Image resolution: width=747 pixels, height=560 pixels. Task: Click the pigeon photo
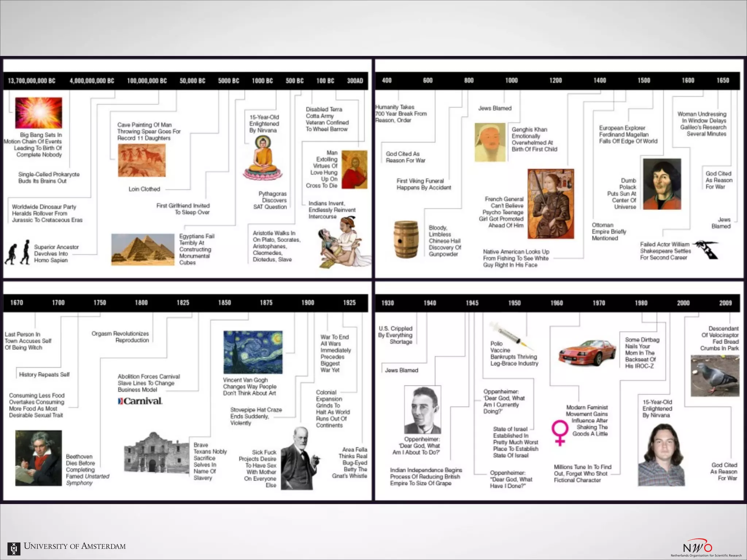(x=715, y=376)
